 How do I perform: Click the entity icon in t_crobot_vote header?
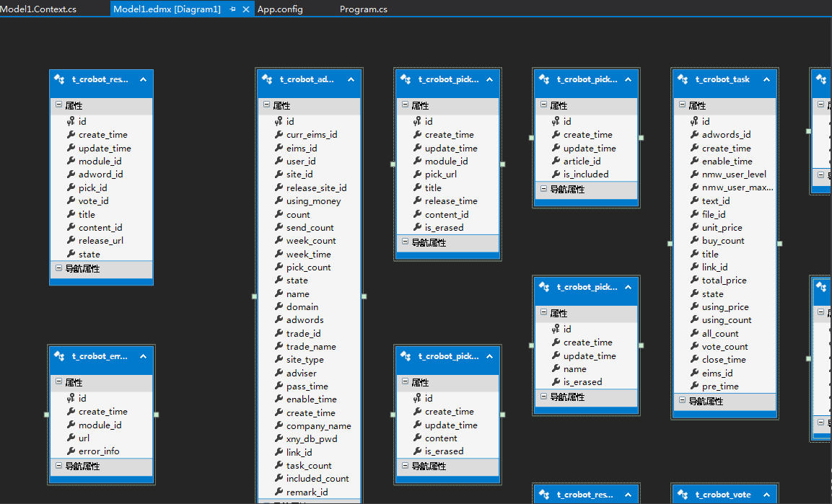(x=683, y=495)
